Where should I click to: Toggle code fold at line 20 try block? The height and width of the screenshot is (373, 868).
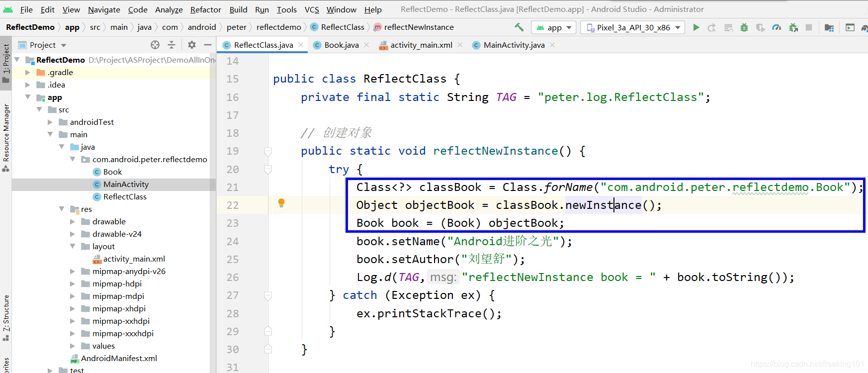point(268,170)
